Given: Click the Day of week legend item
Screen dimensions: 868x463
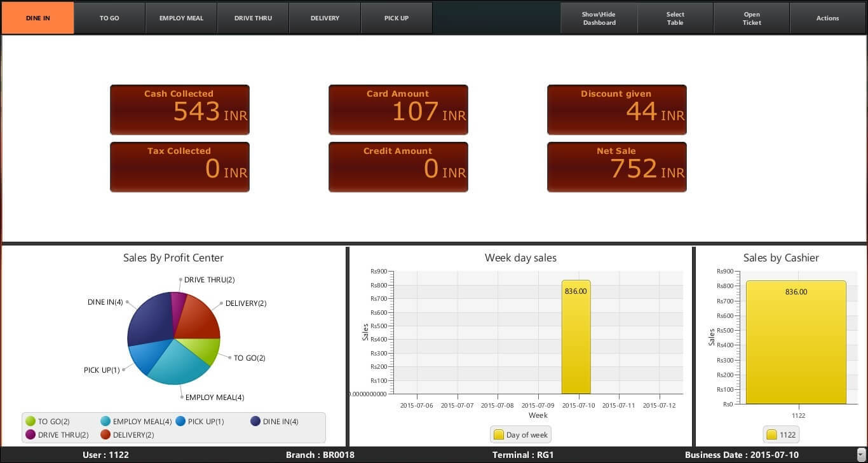Looking at the screenshot, I should coord(520,434).
